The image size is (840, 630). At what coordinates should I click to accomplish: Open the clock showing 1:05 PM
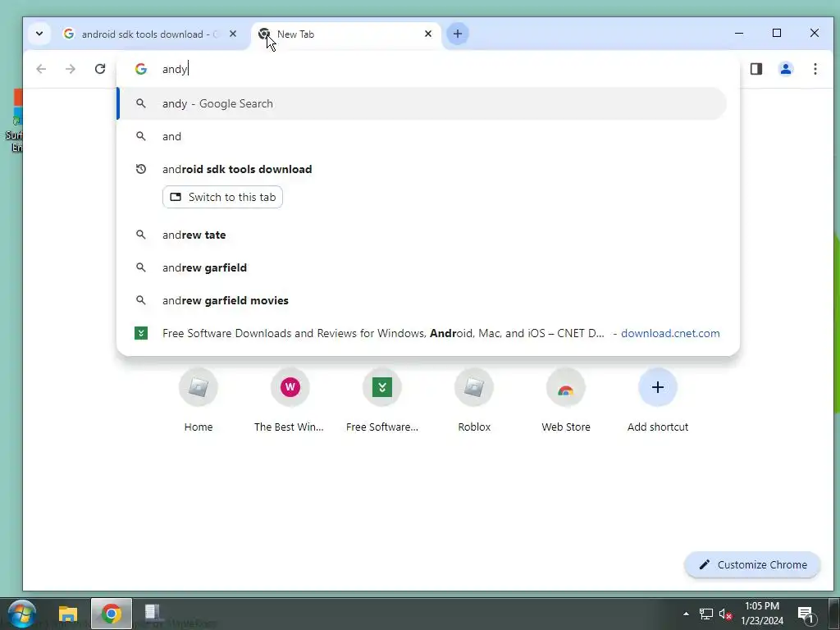[x=762, y=614]
